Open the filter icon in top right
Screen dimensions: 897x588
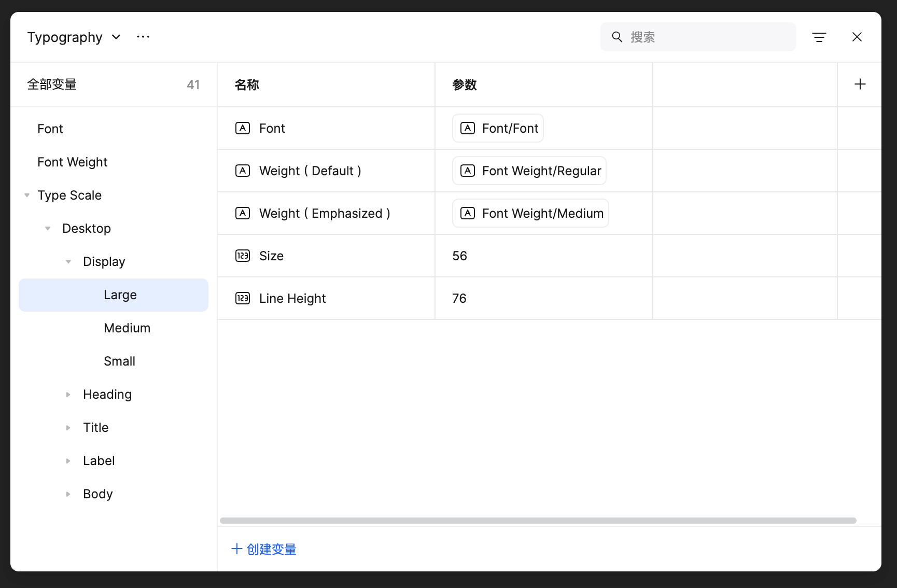click(x=819, y=37)
